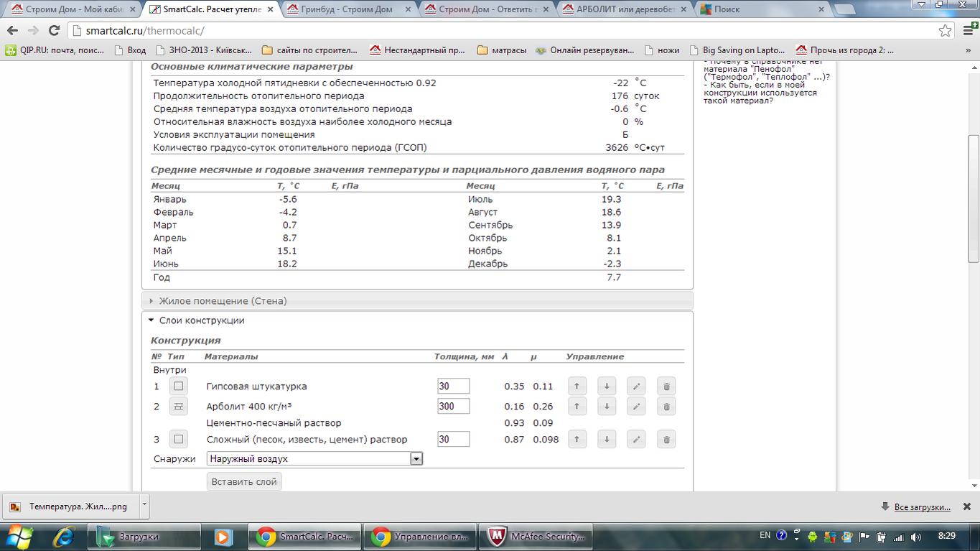Screen dimensions: 980x551
Task: Open the Нестандартный пр... bookmark
Action: pyautogui.click(x=418, y=50)
